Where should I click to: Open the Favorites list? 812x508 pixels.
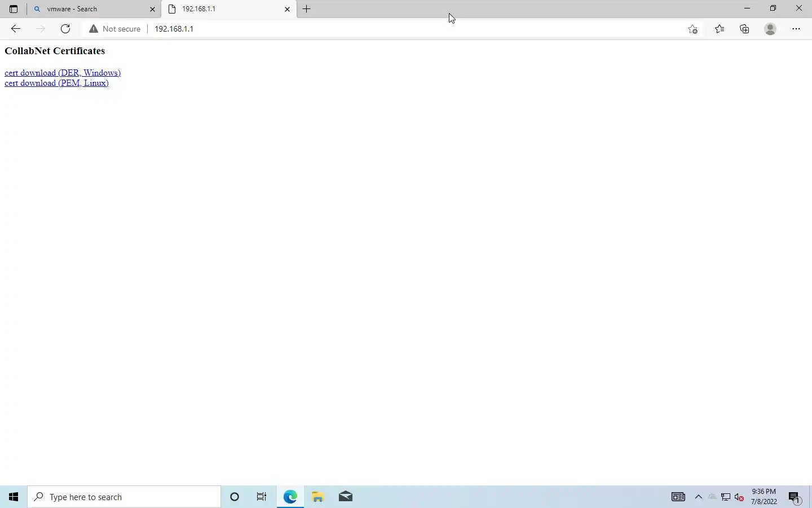[x=720, y=29]
